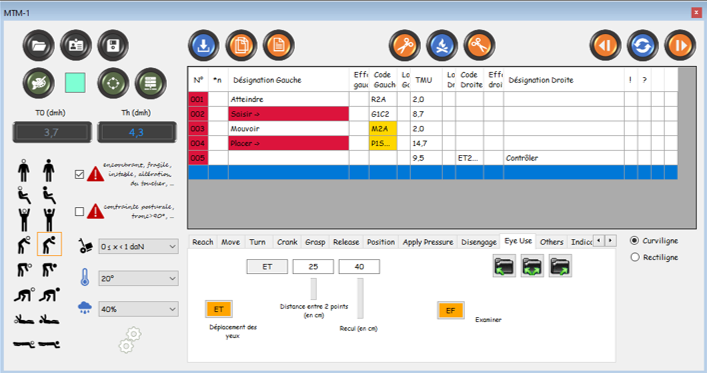Click the recul field showing 40
Viewport: 707px width, 373px height.
[x=359, y=267]
